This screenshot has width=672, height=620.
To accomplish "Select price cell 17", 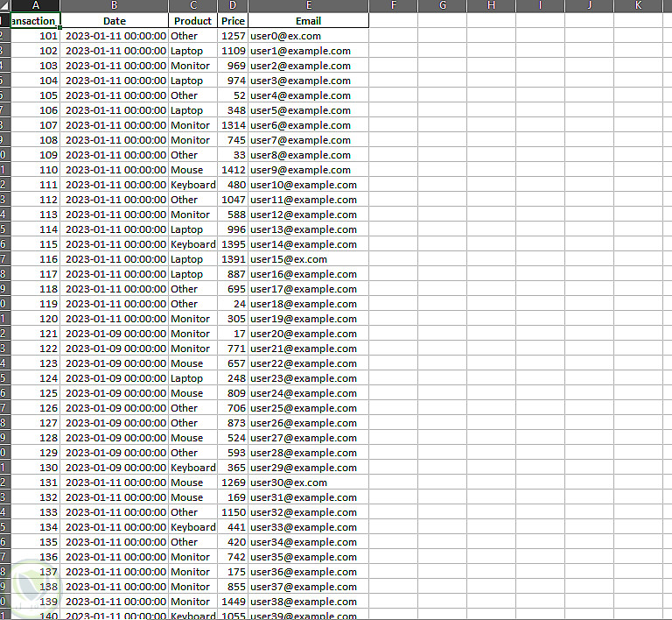I will pyautogui.click(x=233, y=334).
